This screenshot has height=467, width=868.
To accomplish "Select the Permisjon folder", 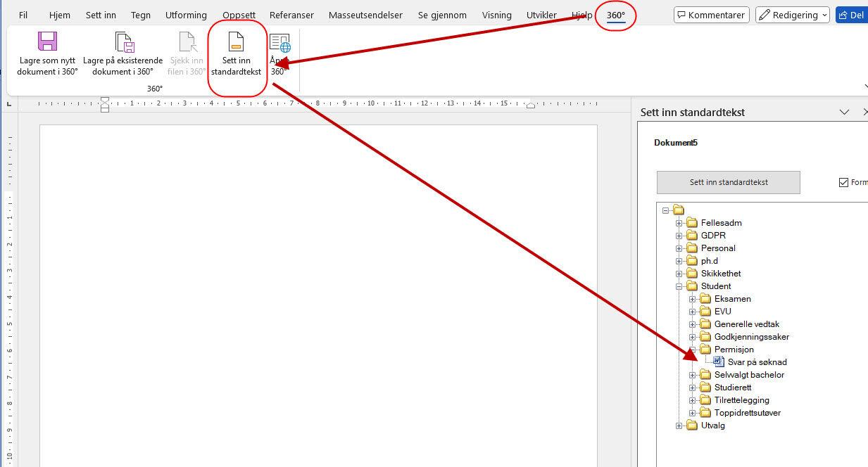I will tap(727, 350).
